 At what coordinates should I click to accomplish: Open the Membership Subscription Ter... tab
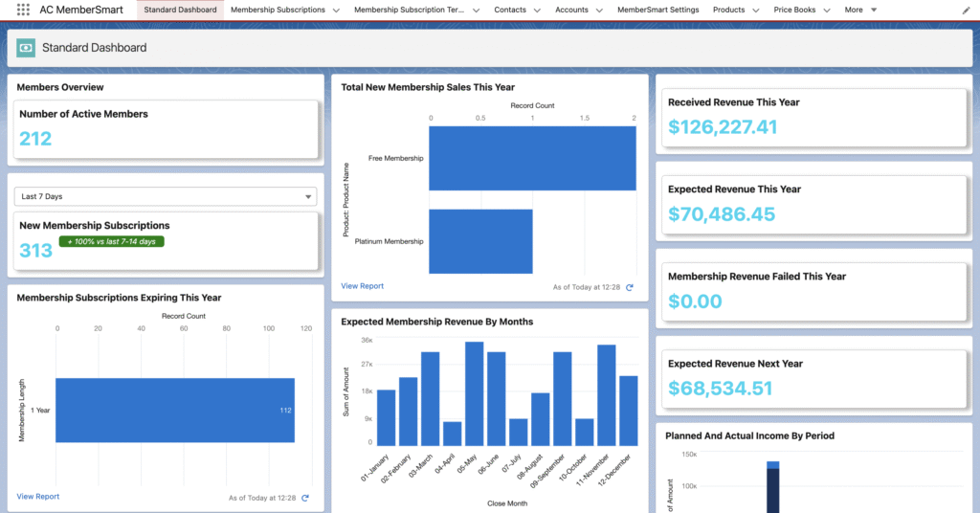[x=409, y=10]
